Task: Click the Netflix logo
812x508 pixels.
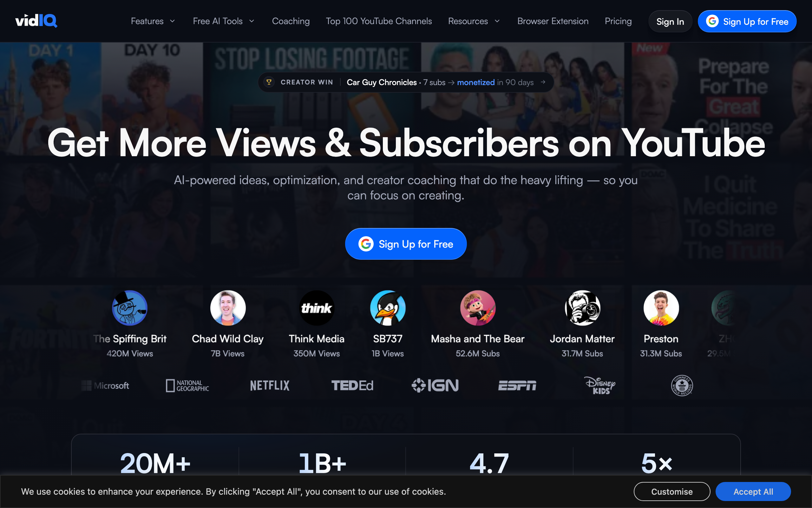Action: [x=270, y=385]
